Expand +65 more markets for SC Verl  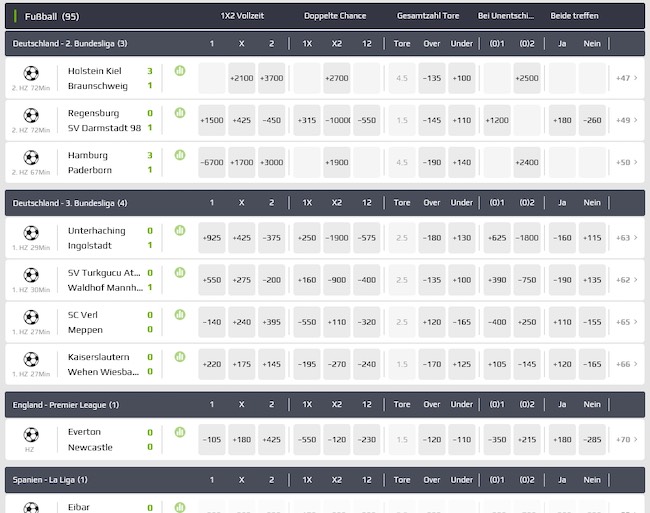pos(626,322)
